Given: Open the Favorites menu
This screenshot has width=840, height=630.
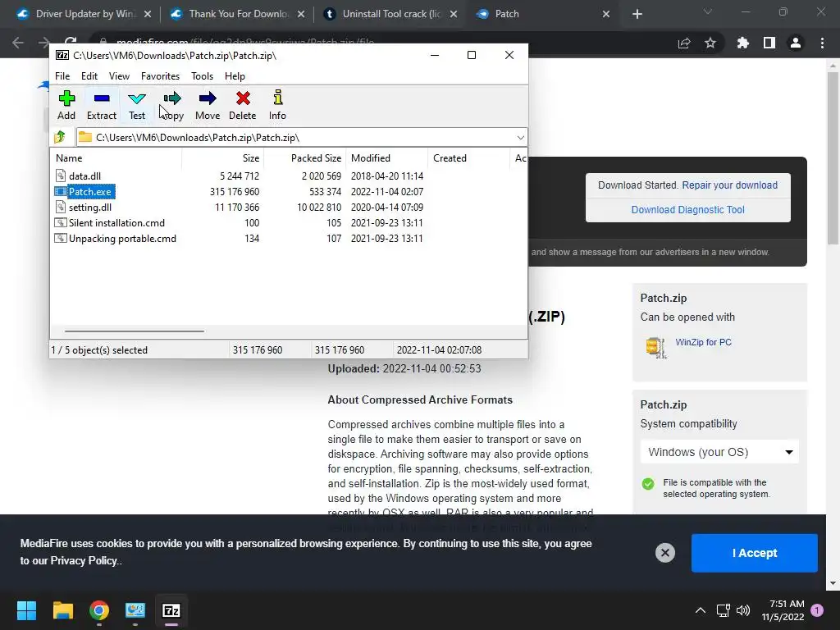Looking at the screenshot, I should 160,76.
